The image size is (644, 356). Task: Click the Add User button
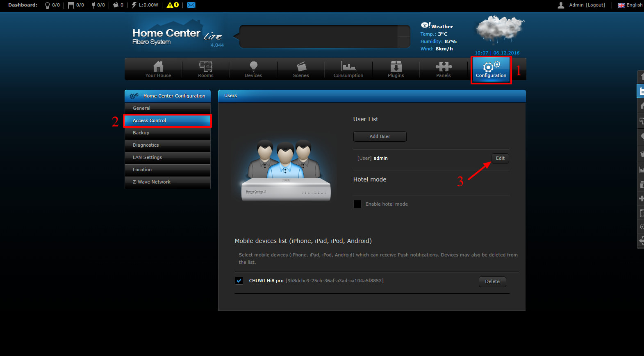pyautogui.click(x=380, y=136)
